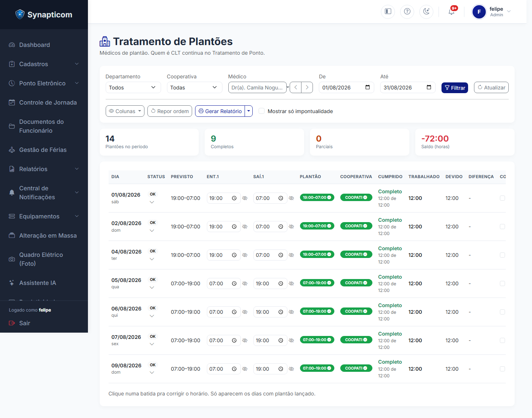Open the help question mark icon
This screenshot has height=418, width=532.
[x=407, y=11]
